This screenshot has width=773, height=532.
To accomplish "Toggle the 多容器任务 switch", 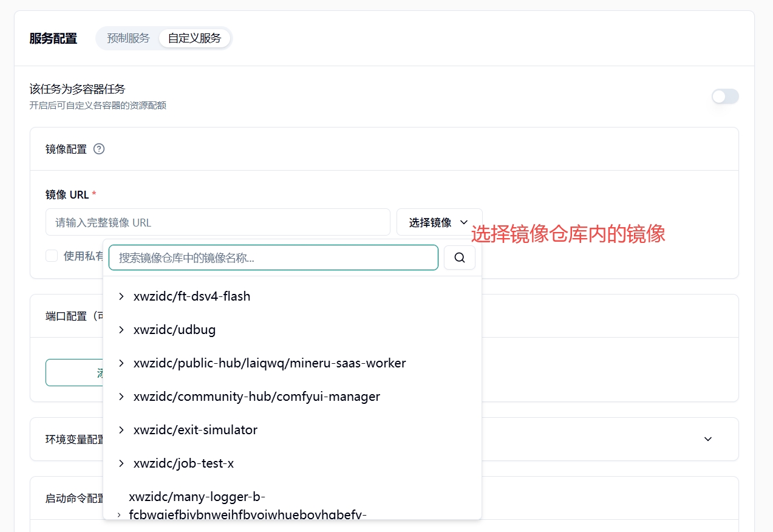I will [x=725, y=96].
